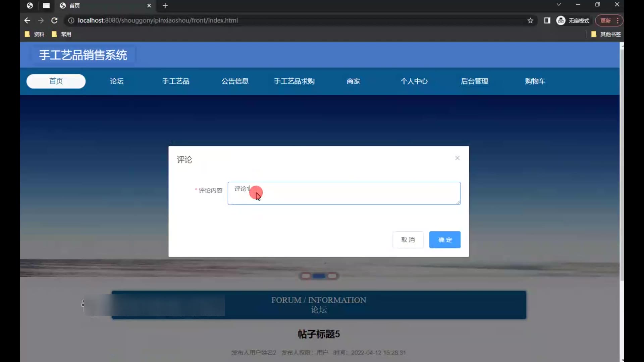Click site info icon in address bar
The width and height of the screenshot is (644, 362).
tap(71, 20)
